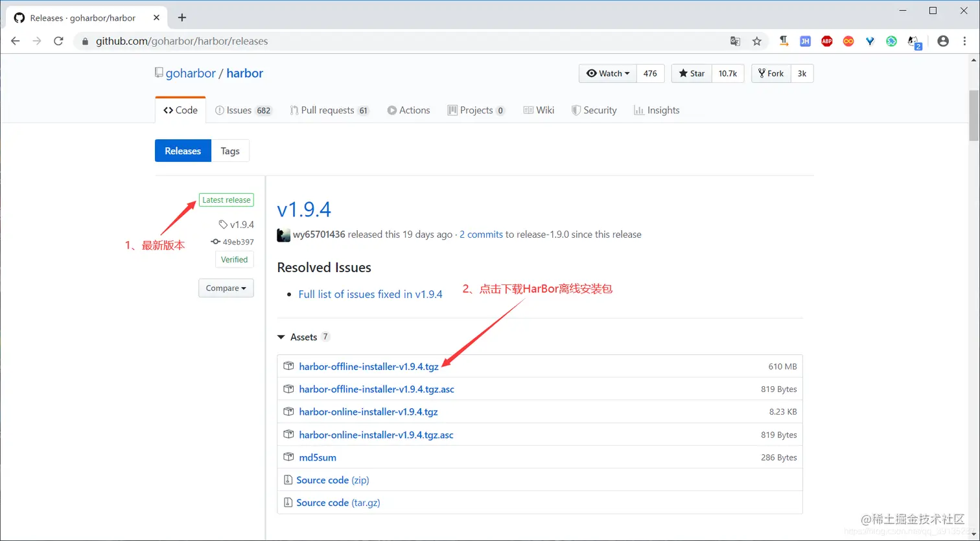Click the 476 watchers count
This screenshot has height=541, width=980.
pyautogui.click(x=651, y=73)
